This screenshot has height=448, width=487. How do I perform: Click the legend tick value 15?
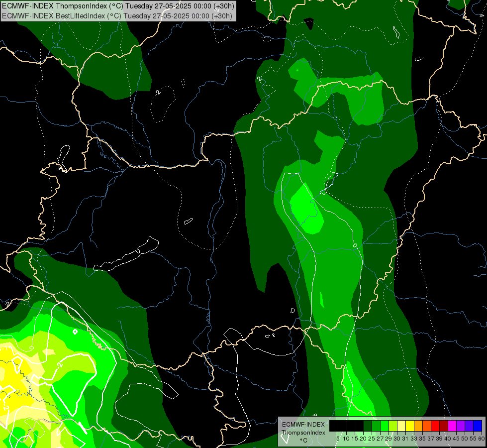pyautogui.click(x=355, y=439)
